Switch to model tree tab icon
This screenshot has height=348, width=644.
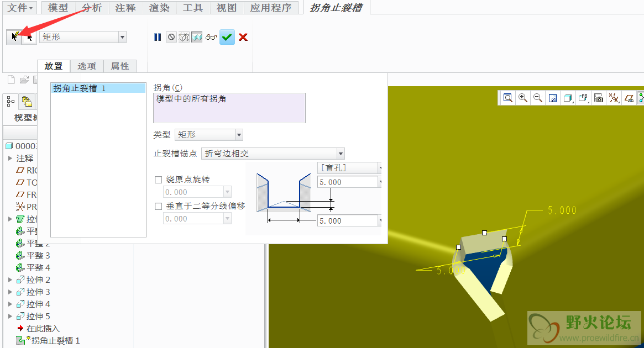pyautogui.click(x=11, y=101)
